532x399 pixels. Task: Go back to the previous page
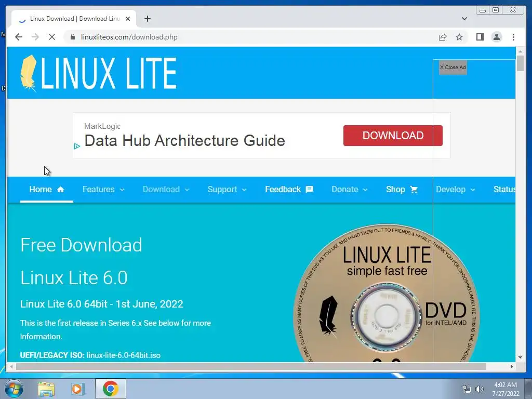click(x=19, y=37)
